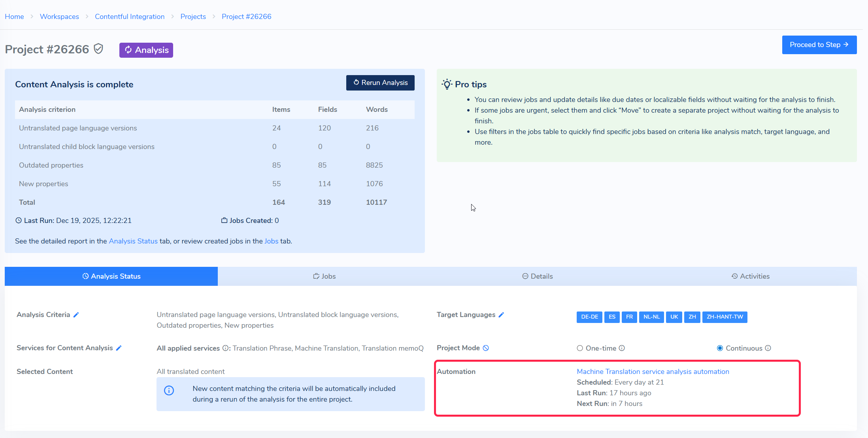Click the info icon in the new content notice
This screenshot has width=868, height=438.
(169, 391)
